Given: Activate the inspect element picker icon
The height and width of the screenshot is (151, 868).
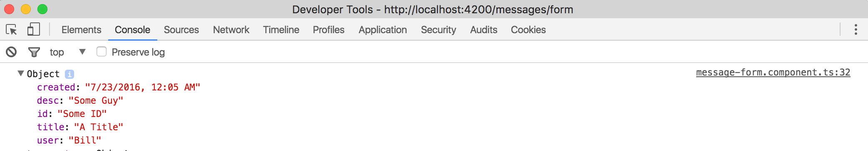Looking at the screenshot, I should click(11, 29).
